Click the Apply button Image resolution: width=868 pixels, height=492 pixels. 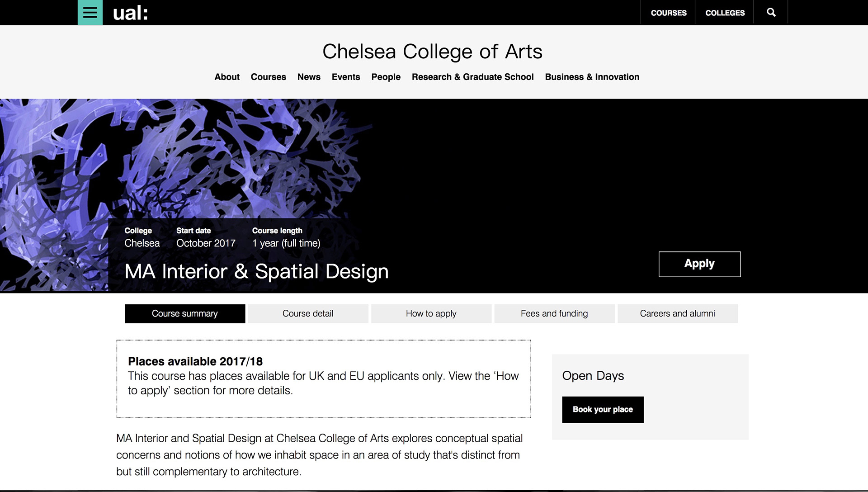click(699, 264)
